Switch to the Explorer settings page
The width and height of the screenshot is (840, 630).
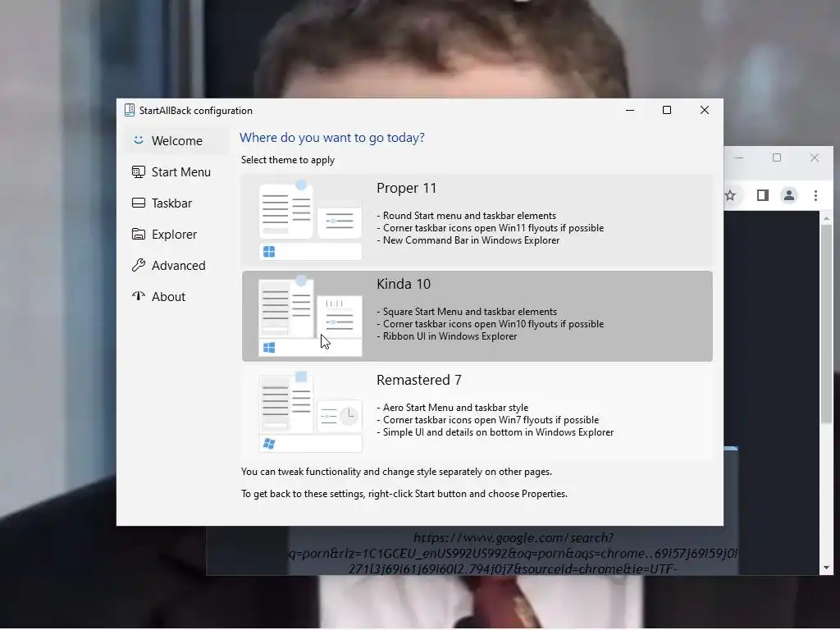click(176, 234)
